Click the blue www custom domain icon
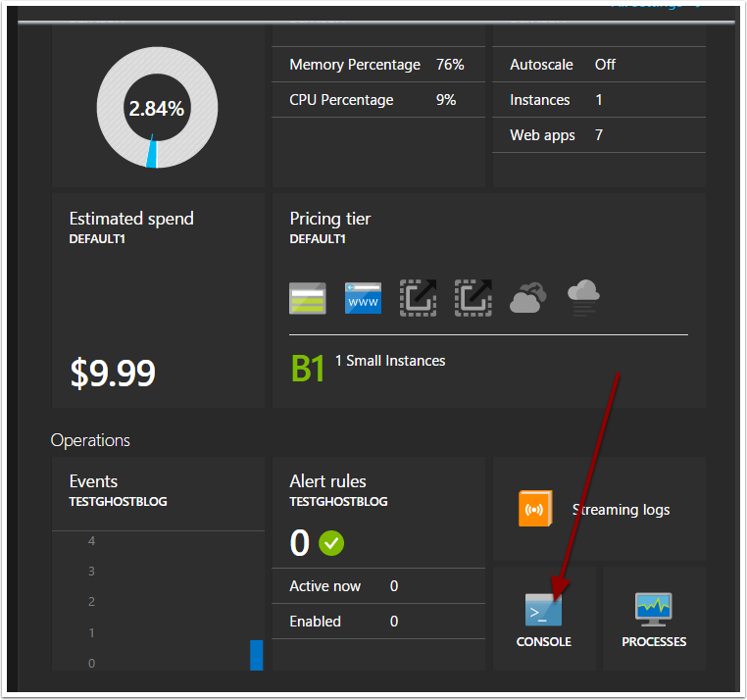Screen dimensions: 747x700 click(x=363, y=298)
